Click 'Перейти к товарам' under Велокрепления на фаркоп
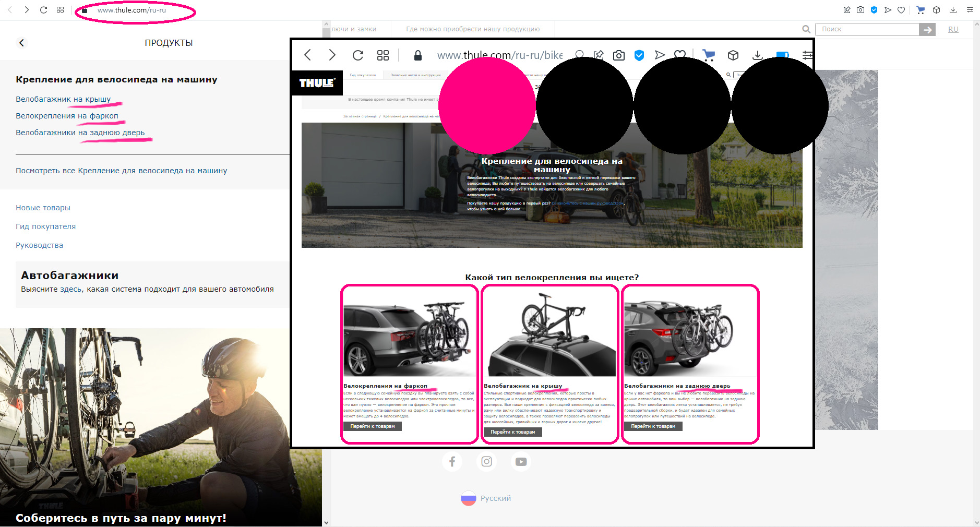This screenshot has height=527, width=980. [373, 426]
